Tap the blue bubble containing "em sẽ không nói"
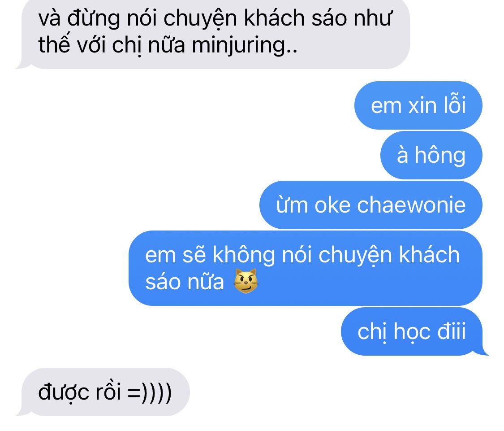Viewport: 504px width, 431px height. 306,268
